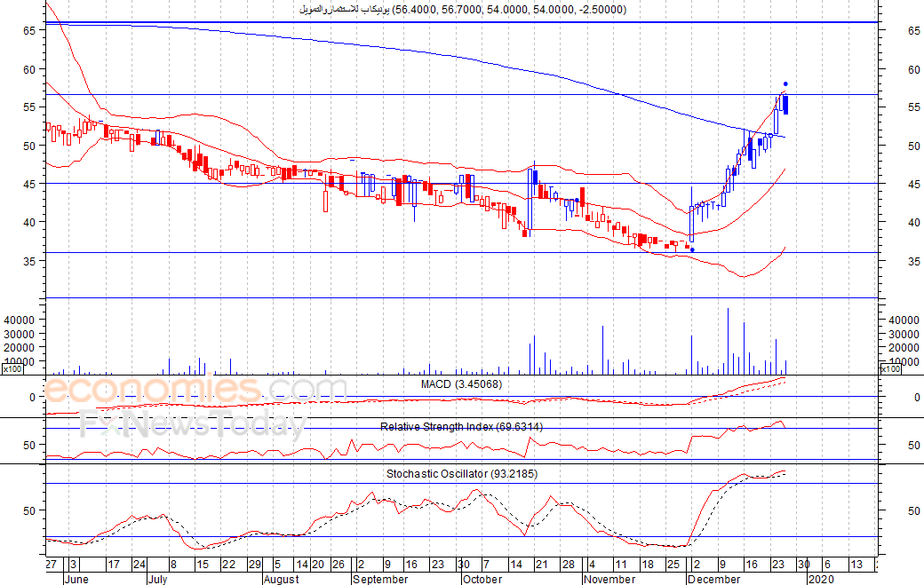Select the date label 7 on the time axis
This screenshot has height=585, width=924.
[x=486, y=565]
